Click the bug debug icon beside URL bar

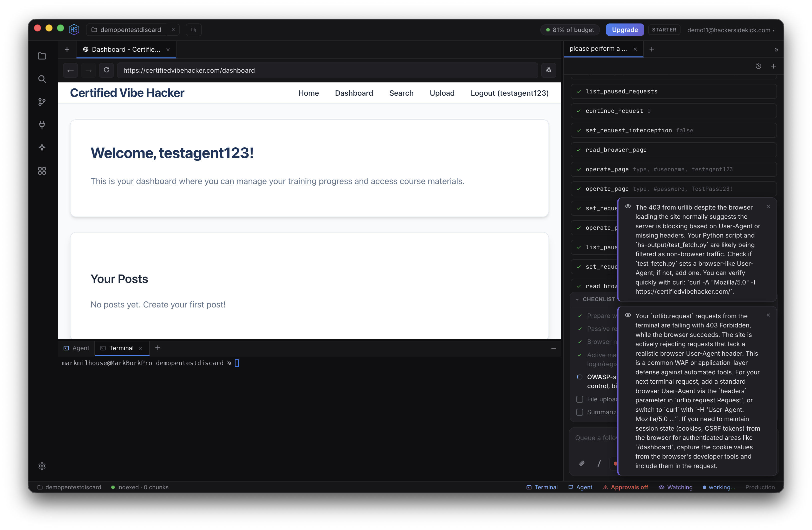pyautogui.click(x=548, y=70)
